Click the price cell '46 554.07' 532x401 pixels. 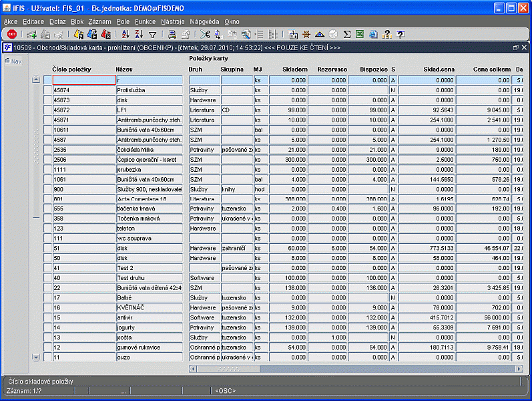coord(483,248)
